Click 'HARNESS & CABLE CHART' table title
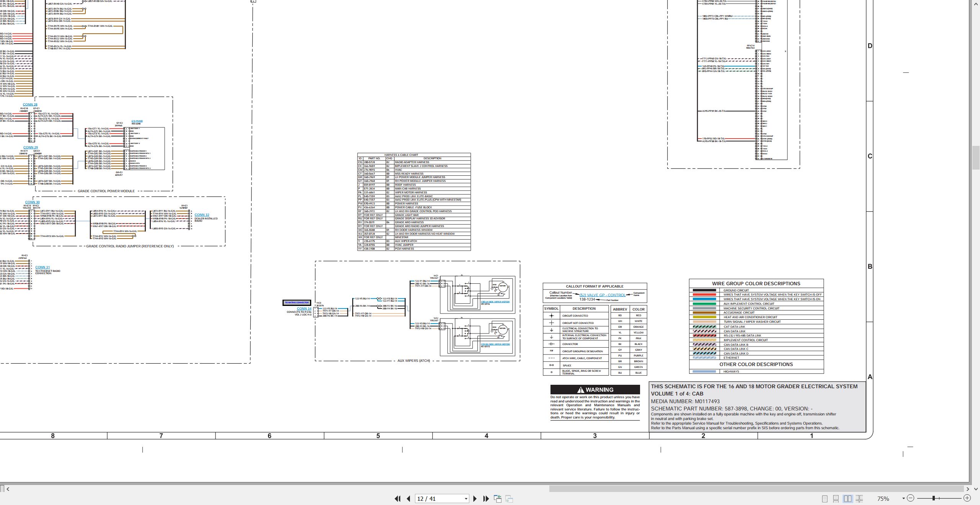 (x=401, y=155)
